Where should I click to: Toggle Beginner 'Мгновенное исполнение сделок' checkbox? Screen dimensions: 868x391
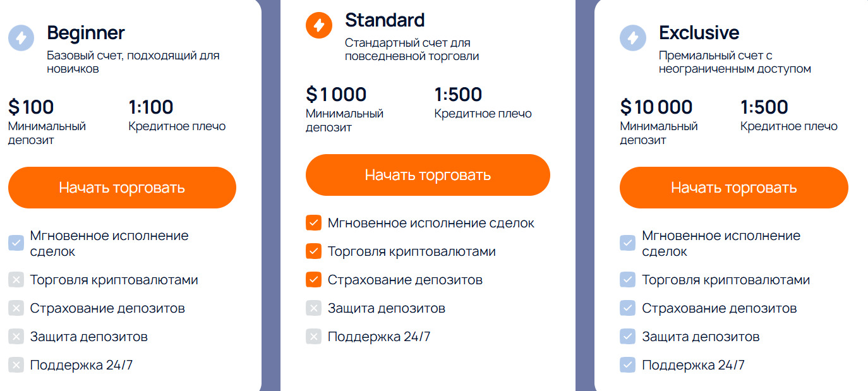[x=16, y=243]
